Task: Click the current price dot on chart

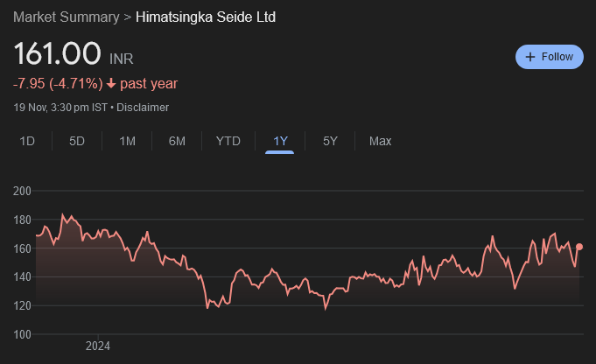Action: (x=579, y=247)
